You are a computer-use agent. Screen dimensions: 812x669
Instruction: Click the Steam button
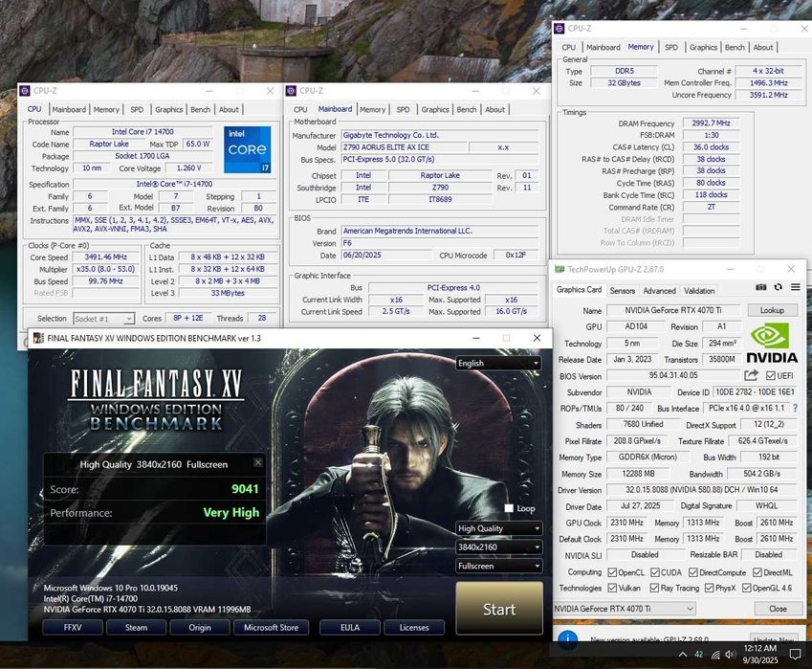pyautogui.click(x=136, y=627)
